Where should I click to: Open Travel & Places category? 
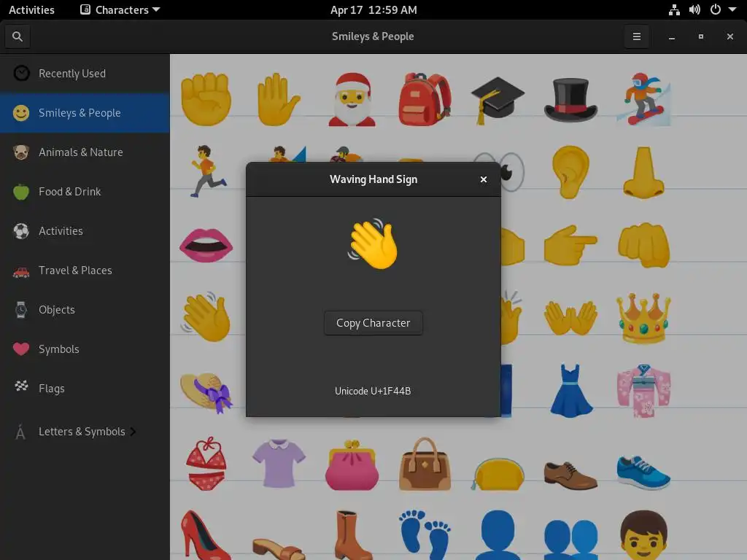[85, 271]
